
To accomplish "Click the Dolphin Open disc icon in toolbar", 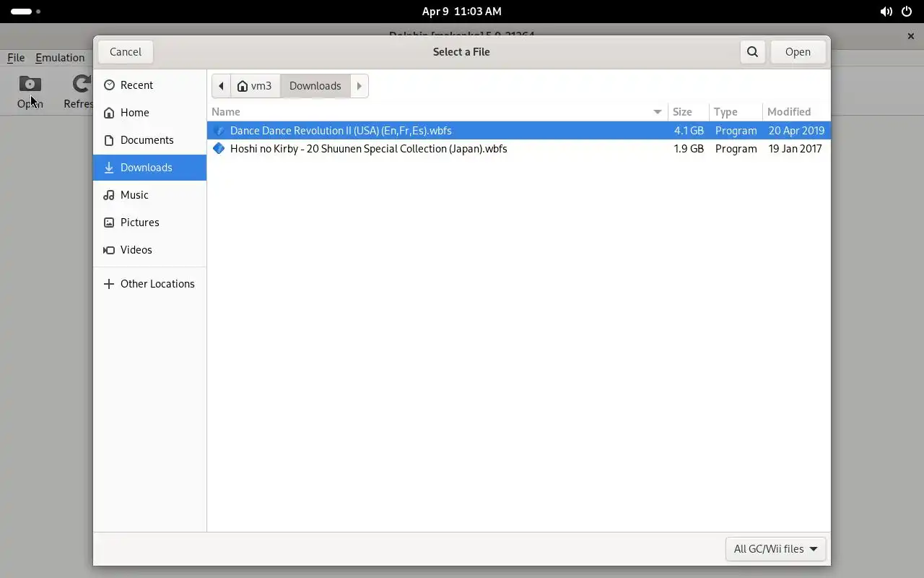I will (30, 84).
